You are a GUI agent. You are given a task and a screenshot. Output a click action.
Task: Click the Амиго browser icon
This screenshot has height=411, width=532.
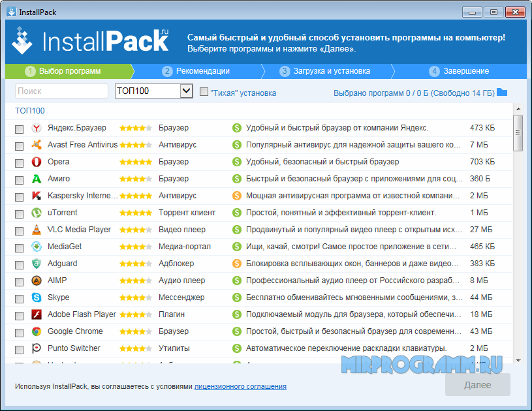(x=37, y=179)
